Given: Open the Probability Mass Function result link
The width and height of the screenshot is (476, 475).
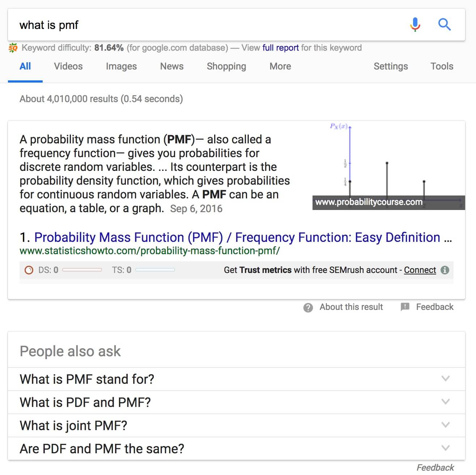Looking at the screenshot, I should click(x=237, y=237).
